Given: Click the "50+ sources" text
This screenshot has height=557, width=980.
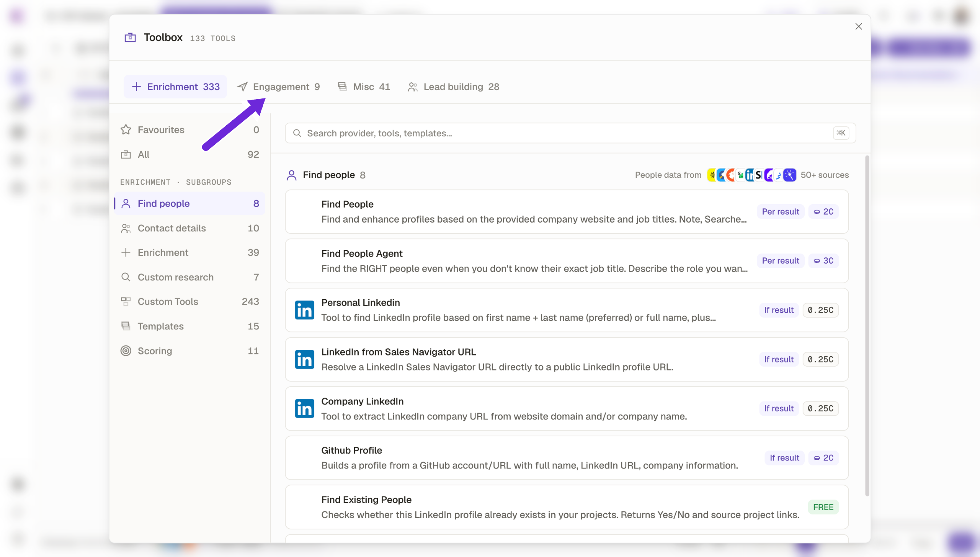Looking at the screenshot, I should coord(825,175).
